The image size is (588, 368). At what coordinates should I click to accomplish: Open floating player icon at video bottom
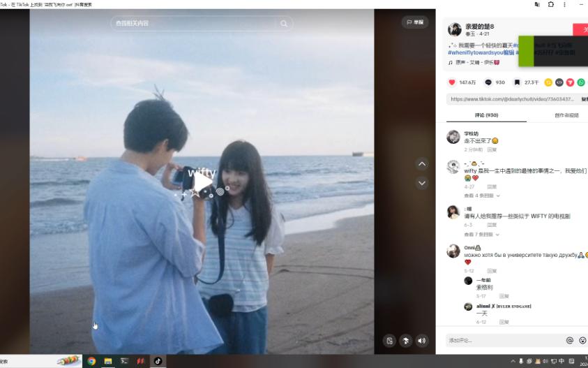(x=390, y=341)
